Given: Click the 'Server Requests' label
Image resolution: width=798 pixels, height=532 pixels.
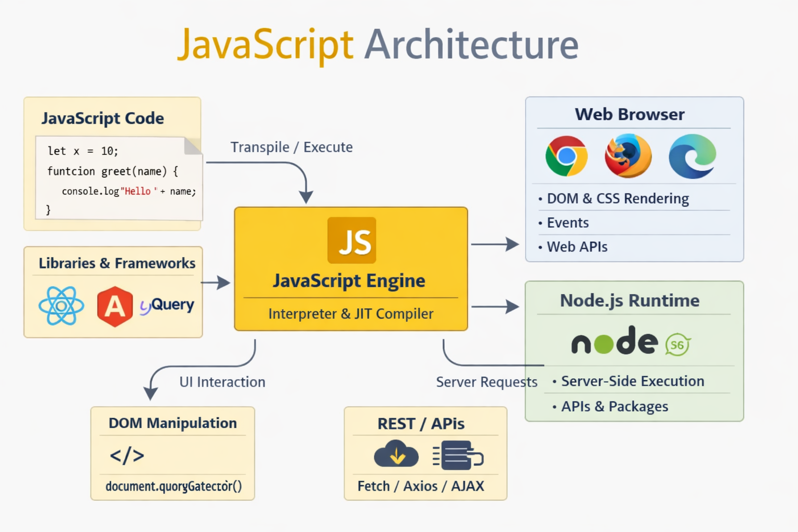Looking at the screenshot, I should [487, 382].
